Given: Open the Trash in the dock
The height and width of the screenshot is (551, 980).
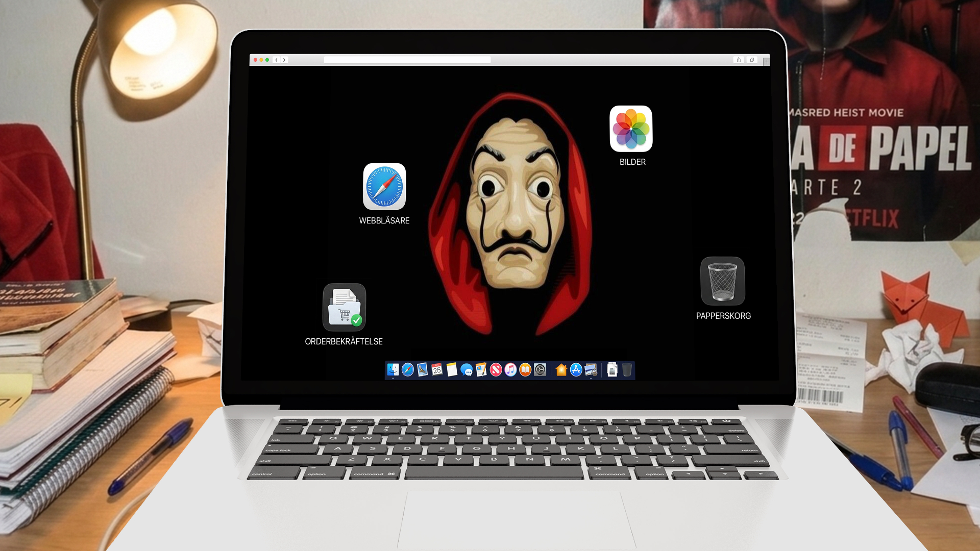Looking at the screenshot, I should pyautogui.click(x=627, y=370).
